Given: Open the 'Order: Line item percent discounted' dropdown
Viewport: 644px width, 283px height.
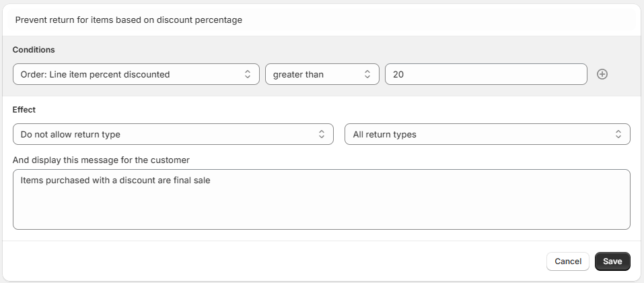Looking at the screenshot, I should (x=128, y=74).
